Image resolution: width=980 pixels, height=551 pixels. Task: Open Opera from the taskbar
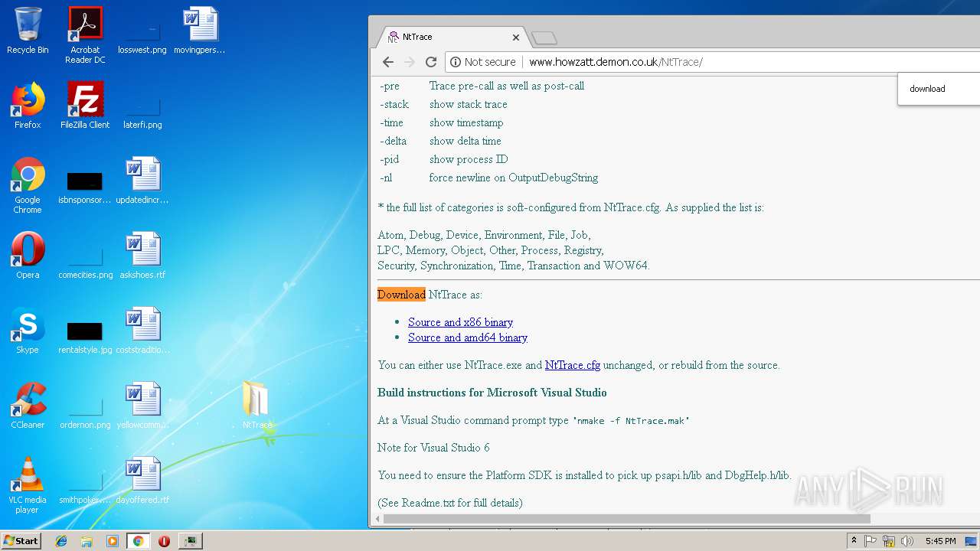pyautogui.click(x=164, y=541)
